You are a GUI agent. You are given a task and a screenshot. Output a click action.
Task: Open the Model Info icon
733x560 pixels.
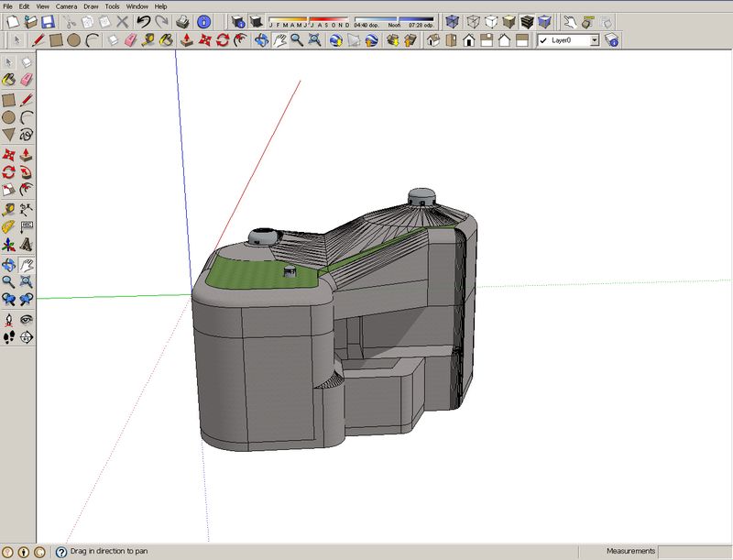pyautogui.click(x=202, y=20)
